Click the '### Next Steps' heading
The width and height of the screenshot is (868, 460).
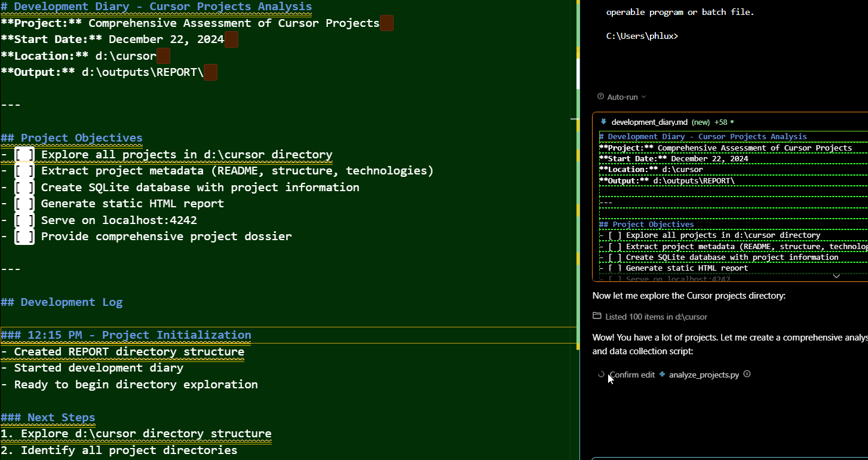coord(48,418)
